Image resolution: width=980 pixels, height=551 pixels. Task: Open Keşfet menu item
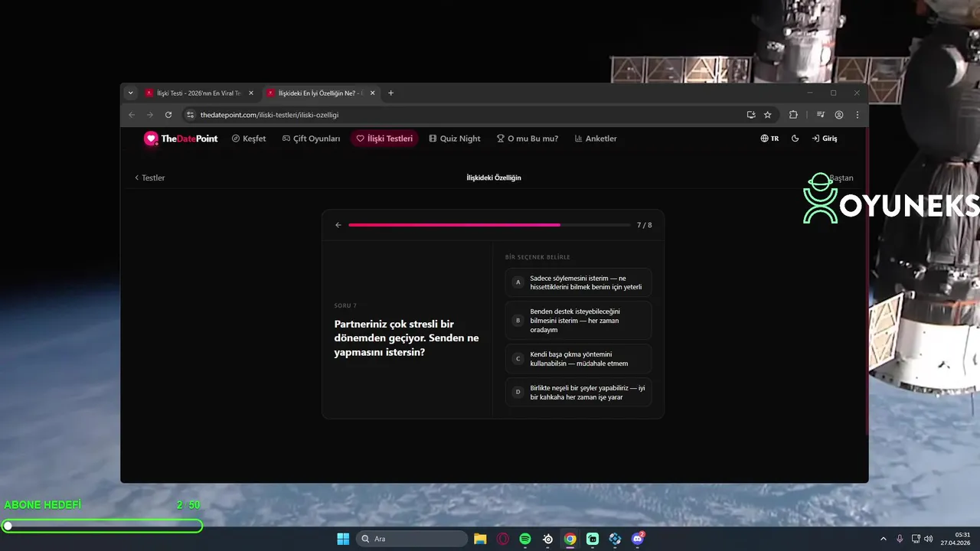click(x=249, y=139)
